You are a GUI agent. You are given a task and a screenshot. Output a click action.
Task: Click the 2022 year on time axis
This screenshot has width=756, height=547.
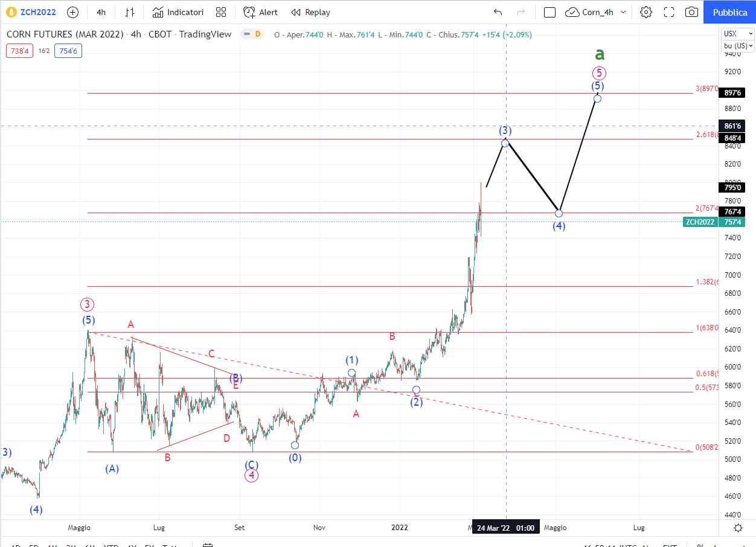[x=400, y=528]
